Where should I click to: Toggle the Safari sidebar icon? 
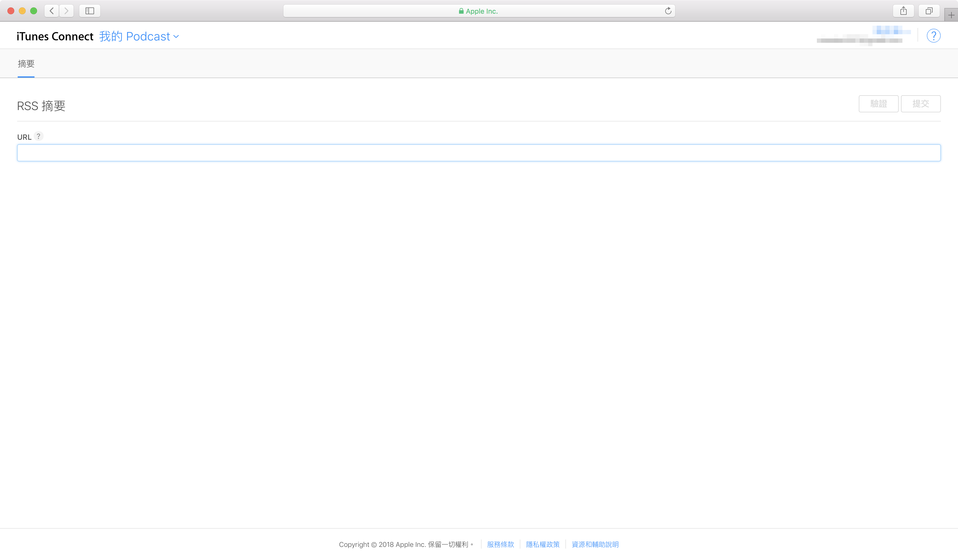tap(90, 11)
